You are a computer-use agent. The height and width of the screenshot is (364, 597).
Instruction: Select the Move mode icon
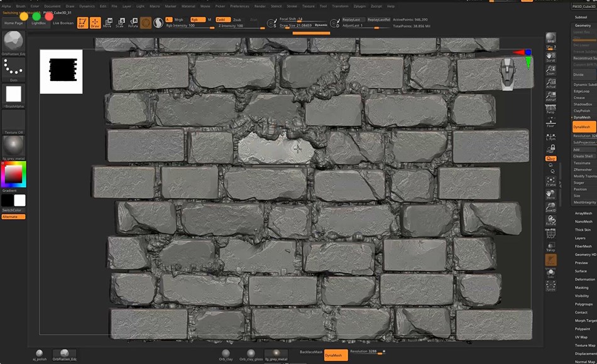(x=109, y=23)
